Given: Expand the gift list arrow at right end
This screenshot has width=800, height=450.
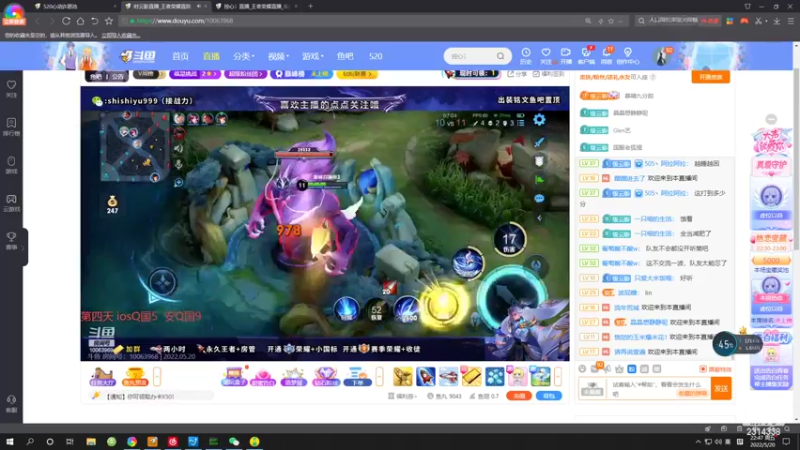Looking at the screenshot, I should 558,377.
